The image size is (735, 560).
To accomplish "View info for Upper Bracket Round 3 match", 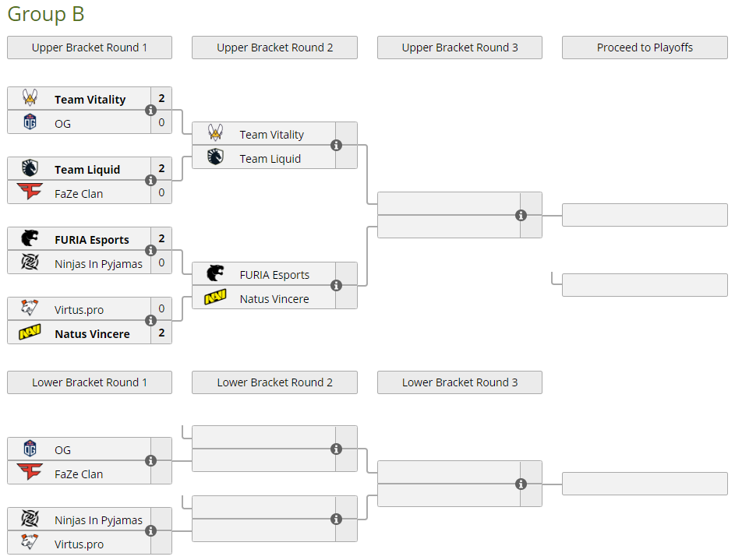I will coord(521,216).
